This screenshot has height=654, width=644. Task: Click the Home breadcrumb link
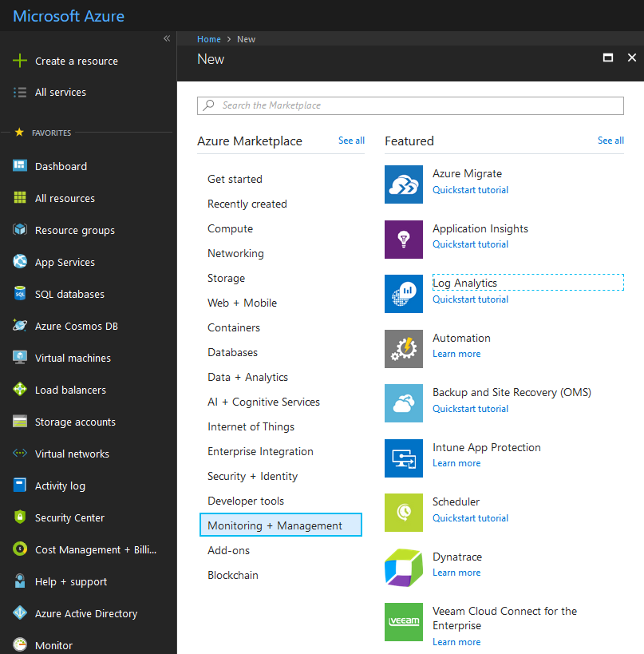pyautogui.click(x=209, y=39)
